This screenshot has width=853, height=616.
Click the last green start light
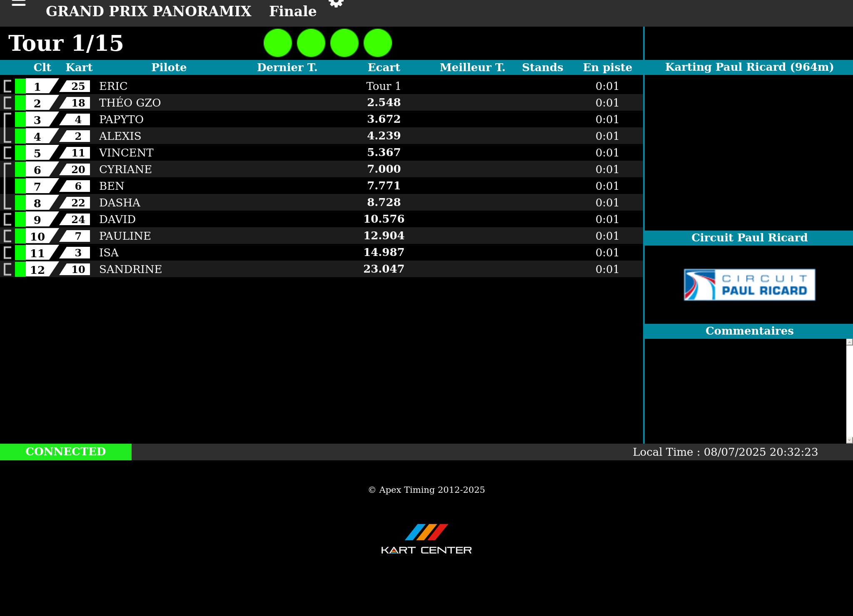[378, 43]
